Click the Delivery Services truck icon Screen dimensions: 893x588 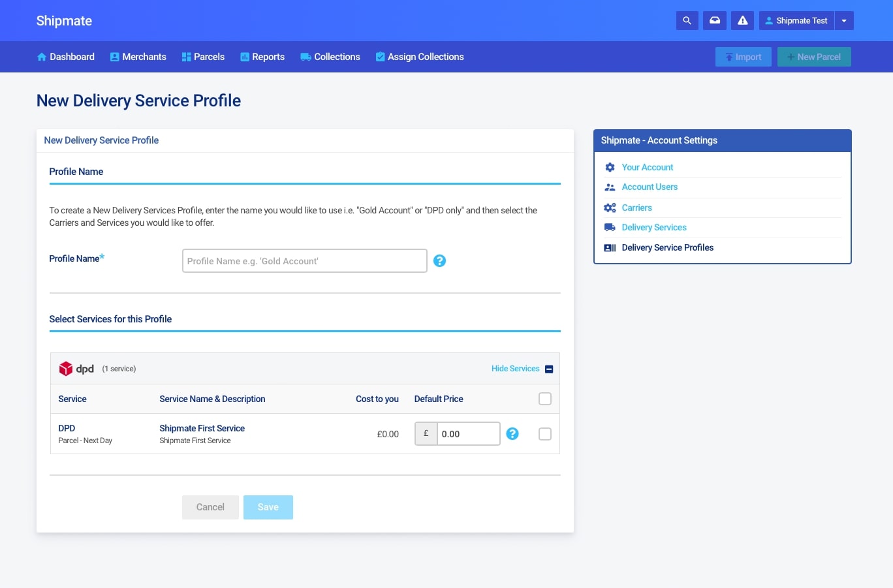coord(610,227)
